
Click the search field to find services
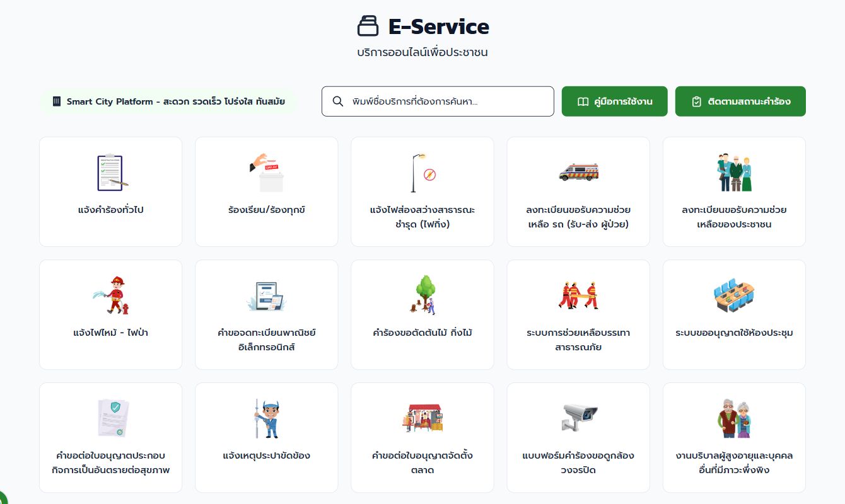pos(438,101)
